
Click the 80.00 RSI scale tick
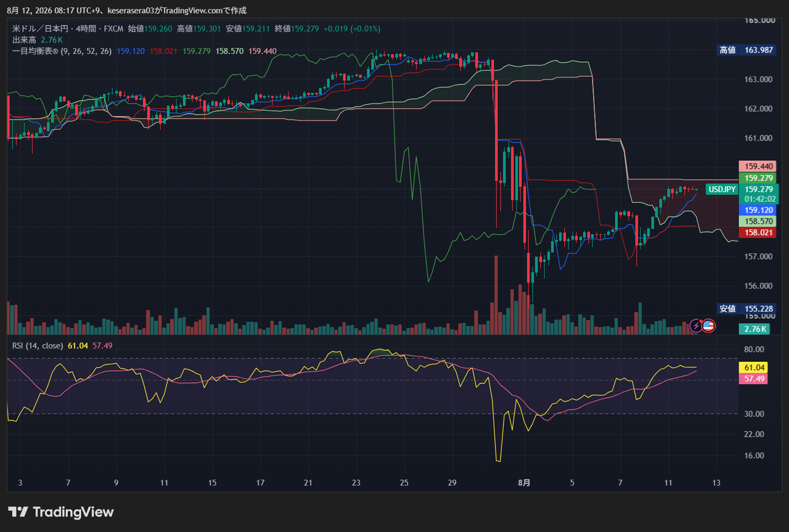coord(754,349)
